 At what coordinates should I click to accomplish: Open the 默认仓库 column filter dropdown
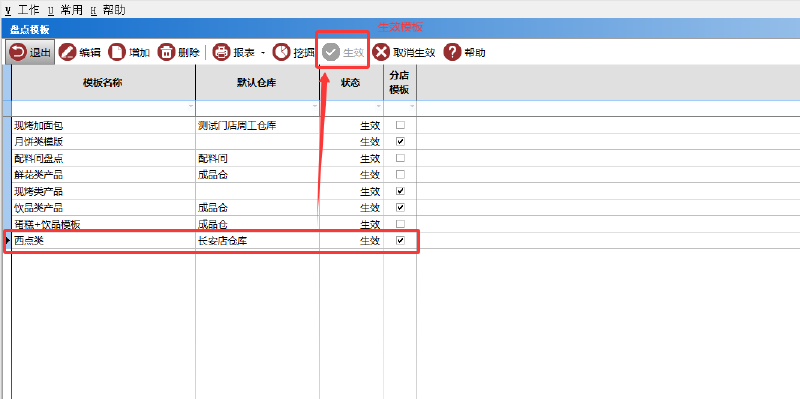pos(315,107)
